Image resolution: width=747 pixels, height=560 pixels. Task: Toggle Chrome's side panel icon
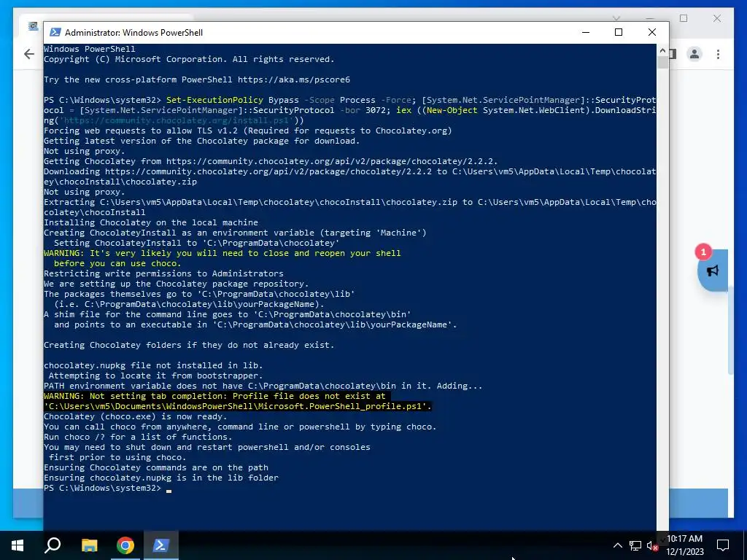click(x=673, y=54)
